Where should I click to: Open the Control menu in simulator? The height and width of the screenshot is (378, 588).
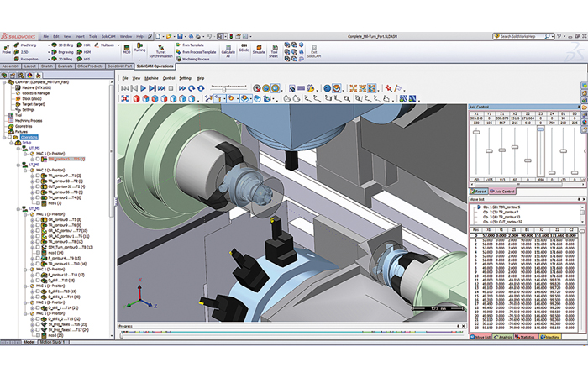click(169, 78)
